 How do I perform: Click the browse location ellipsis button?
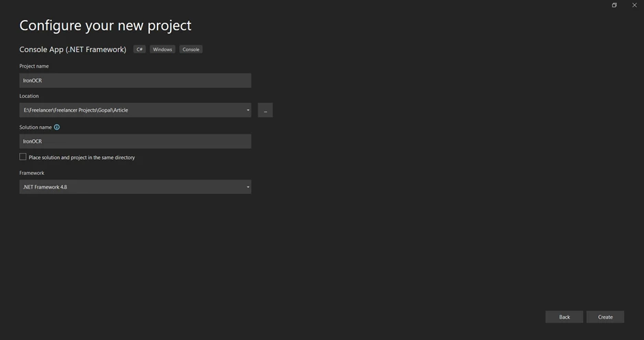(x=265, y=110)
